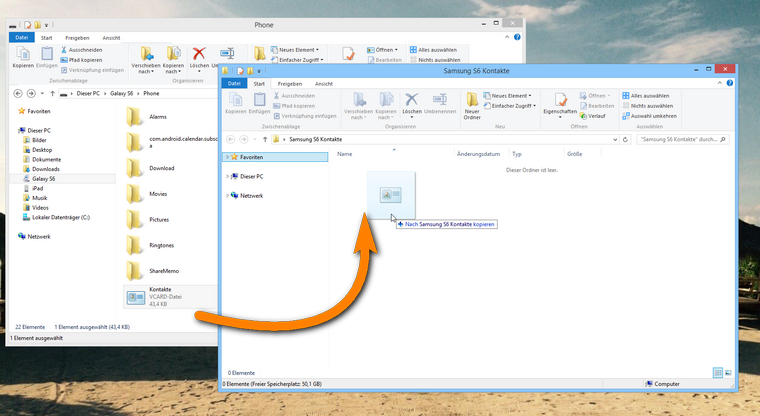Expand the Favoriten tree node in front window

click(227, 157)
